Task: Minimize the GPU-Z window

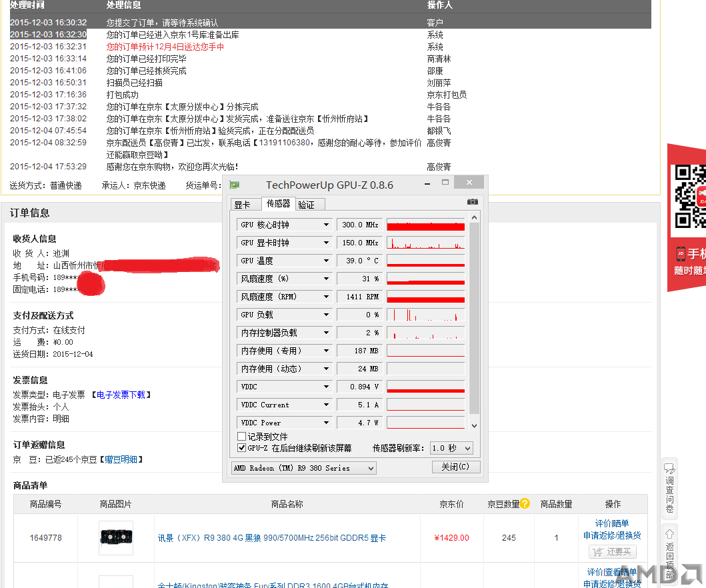Action: pos(427,184)
